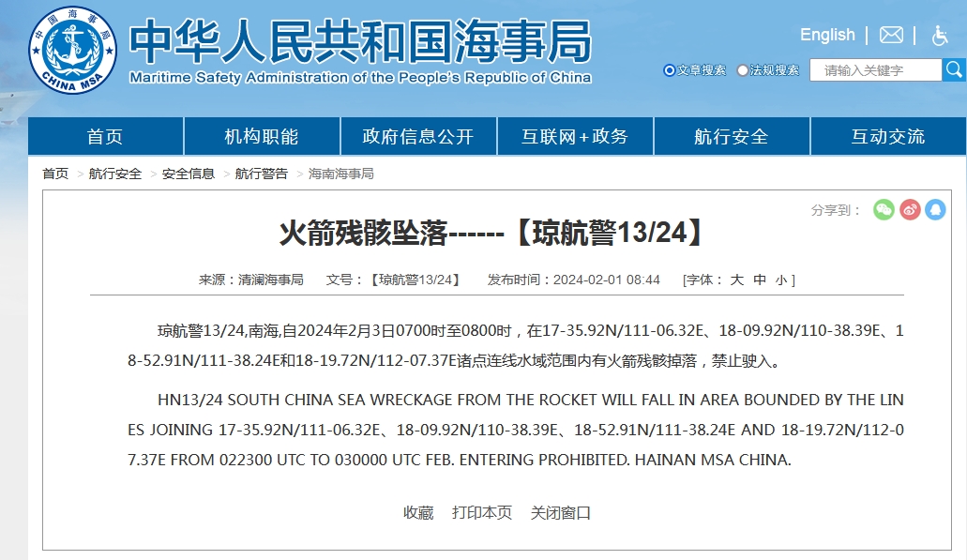Click the 中华人民共和国海事局 site title
This screenshot has height=560, width=967.
[360, 42]
